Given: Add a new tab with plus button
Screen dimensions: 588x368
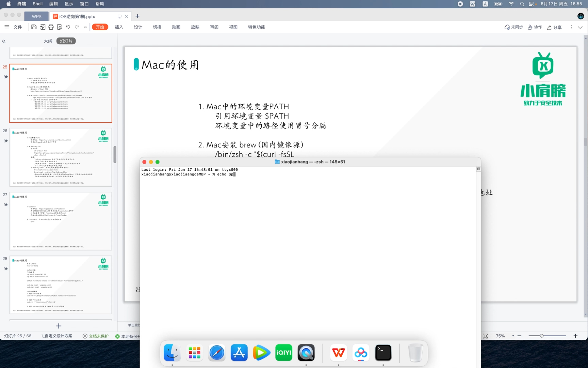Looking at the screenshot, I should (x=137, y=16).
